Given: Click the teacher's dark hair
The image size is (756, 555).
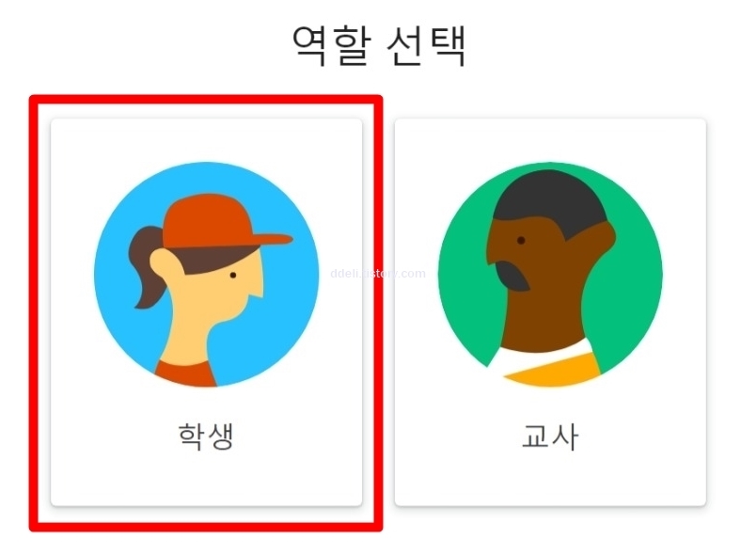Looking at the screenshot, I should click(550, 200).
